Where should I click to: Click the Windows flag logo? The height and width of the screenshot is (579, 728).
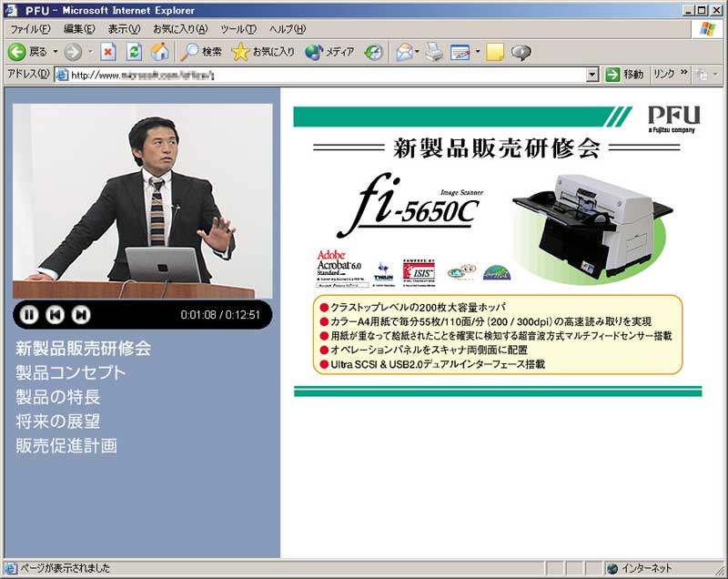(x=708, y=29)
